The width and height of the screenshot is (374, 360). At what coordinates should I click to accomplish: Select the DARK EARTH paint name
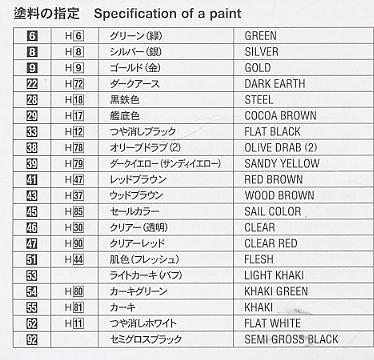click(275, 84)
